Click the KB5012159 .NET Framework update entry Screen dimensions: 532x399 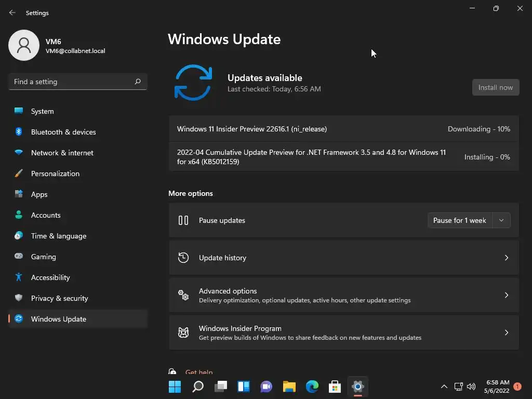tap(344, 157)
